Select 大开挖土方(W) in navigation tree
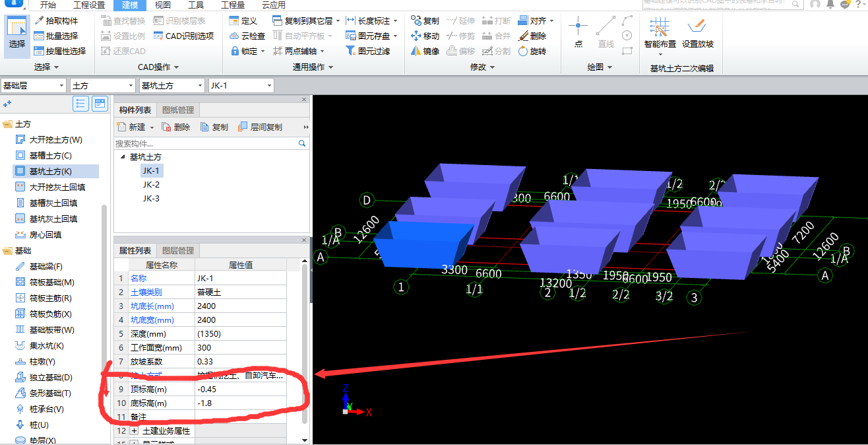The width and height of the screenshot is (868, 445). tap(55, 140)
